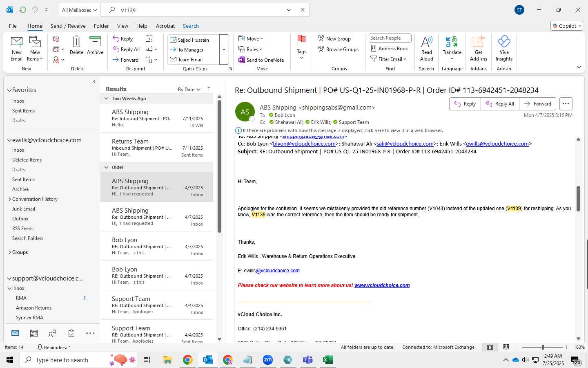Switch to Calendar view in navigation bar

(34, 333)
